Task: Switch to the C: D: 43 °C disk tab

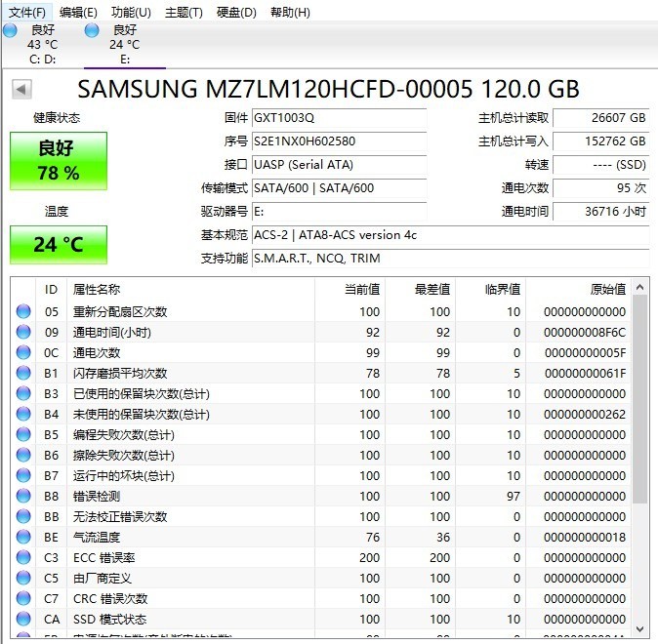Action: (42, 45)
